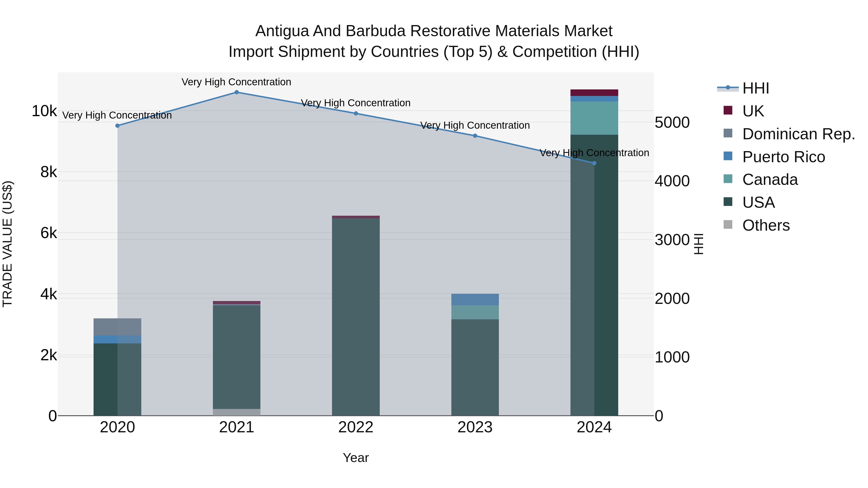Viewport: 868px width, 488px height.
Task: Click the 4000 HHI axis tick label
Action: pos(672,181)
